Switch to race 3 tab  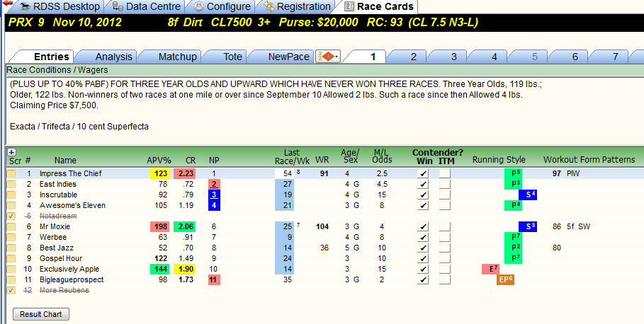tap(453, 57)
